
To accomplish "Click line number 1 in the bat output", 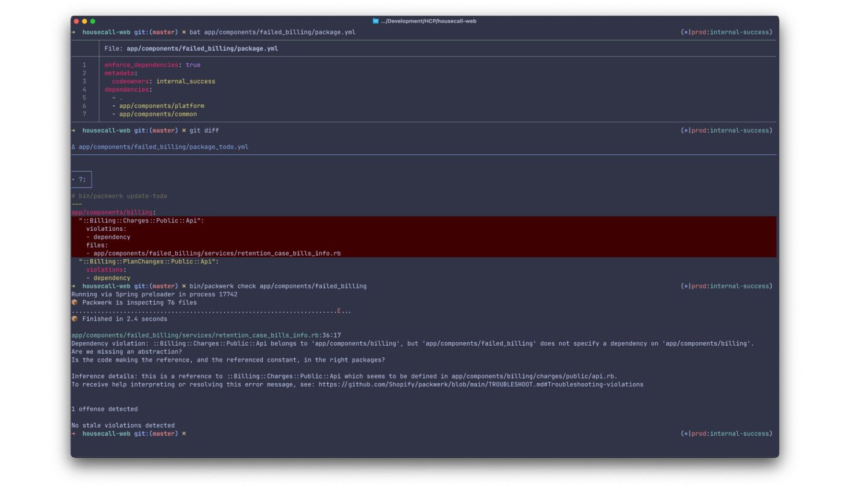I will coord(84,65).
